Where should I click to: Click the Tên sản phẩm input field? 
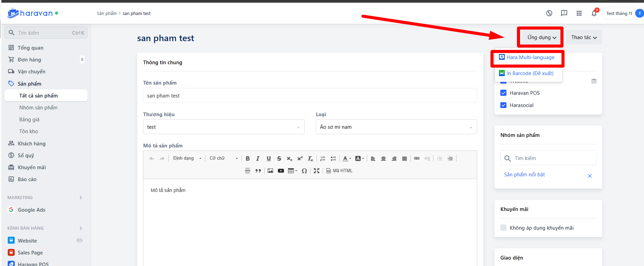pos(310,96)
